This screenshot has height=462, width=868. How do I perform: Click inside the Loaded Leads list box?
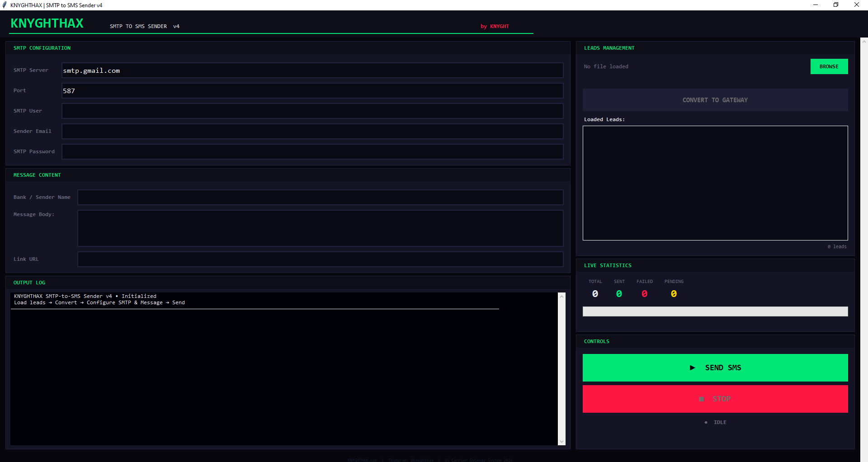(x=715, y=183)
